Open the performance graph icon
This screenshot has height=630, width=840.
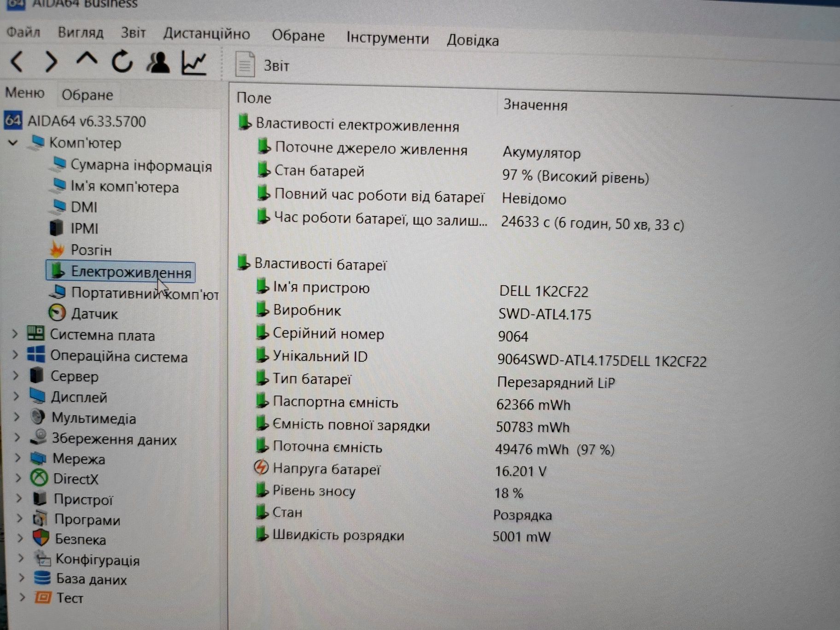(x=194, y=63)
